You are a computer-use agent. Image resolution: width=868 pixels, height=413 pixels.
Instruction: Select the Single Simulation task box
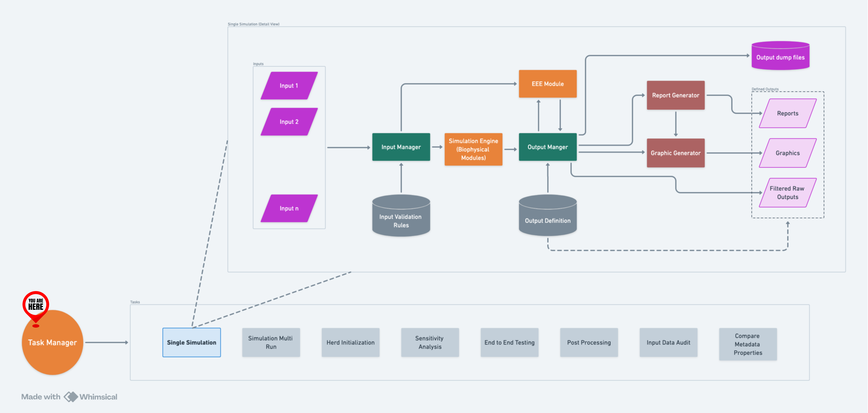(191, 342)
